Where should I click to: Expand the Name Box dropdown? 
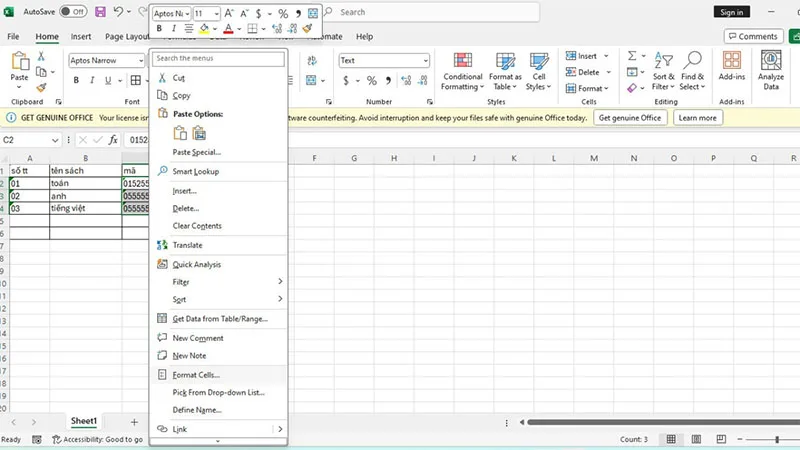(55, 140)
